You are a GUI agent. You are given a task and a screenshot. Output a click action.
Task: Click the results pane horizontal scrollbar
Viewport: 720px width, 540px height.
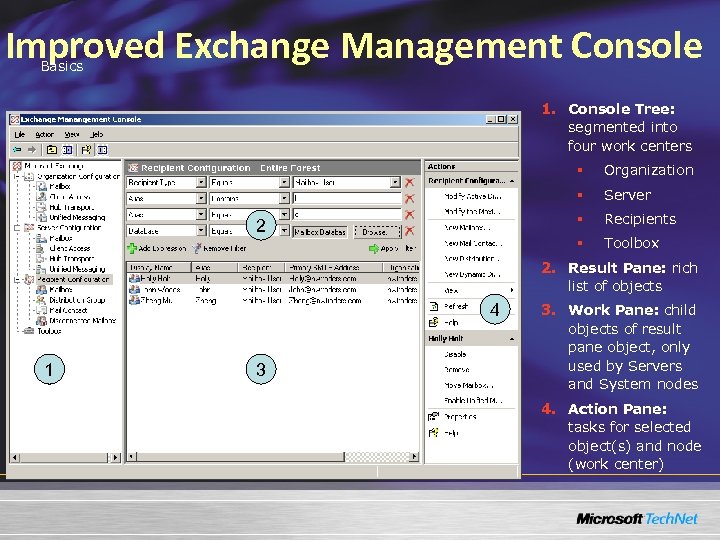point(273,456)
